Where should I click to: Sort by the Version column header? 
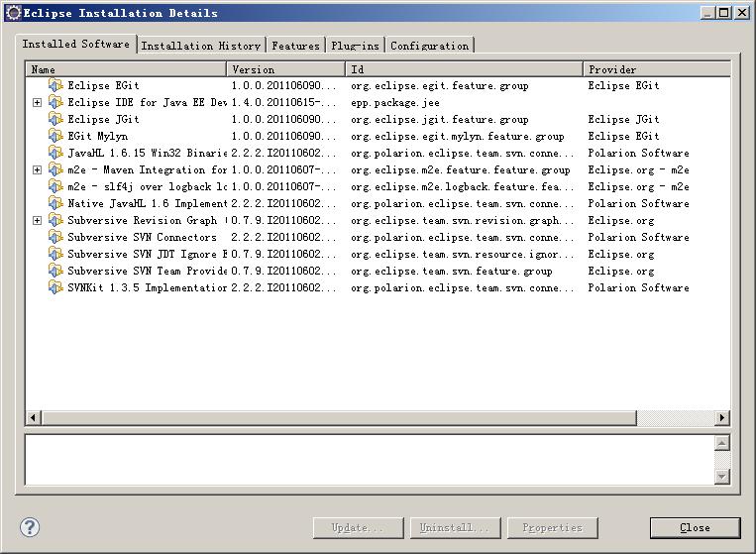coord(286,69)
